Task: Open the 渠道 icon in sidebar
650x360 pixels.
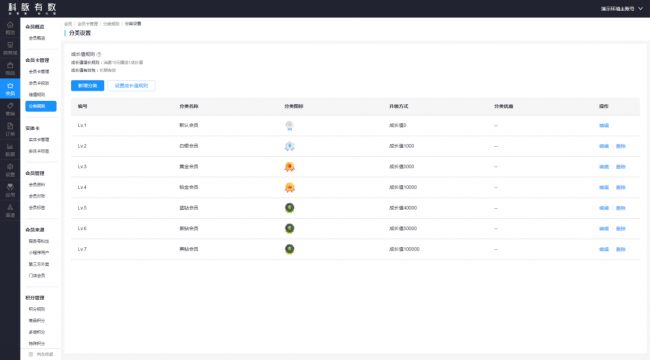Action: [x=10, y=211]
